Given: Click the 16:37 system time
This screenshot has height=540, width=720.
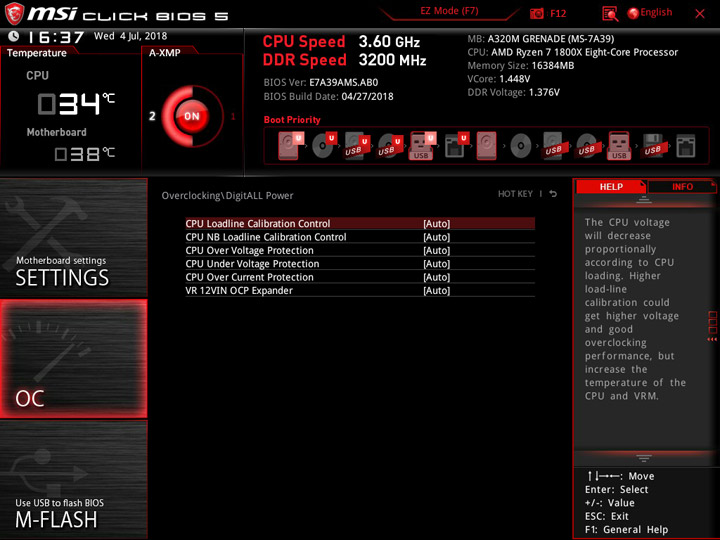Looking at the screenshot, I should 56,37.
